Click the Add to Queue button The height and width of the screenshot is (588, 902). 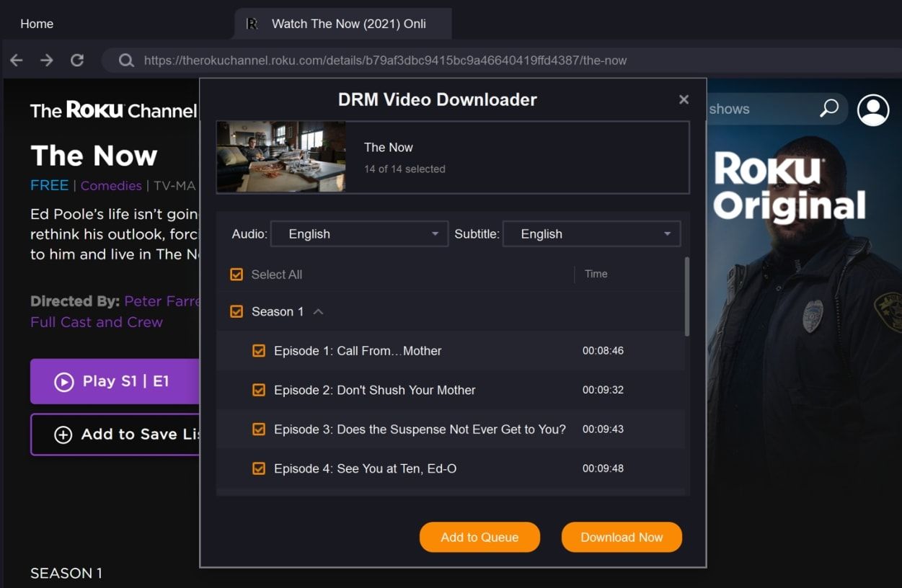(479, 538)
